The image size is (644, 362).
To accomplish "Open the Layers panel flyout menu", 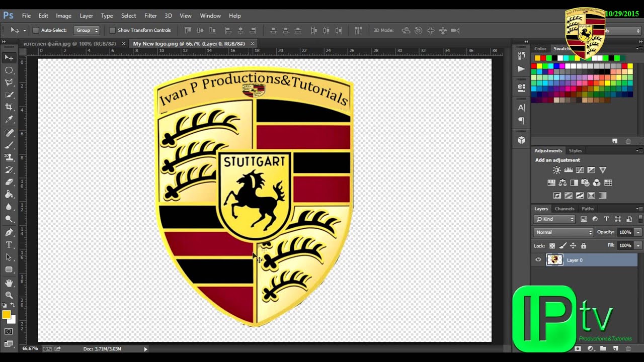I will click(x=639, y=209).
